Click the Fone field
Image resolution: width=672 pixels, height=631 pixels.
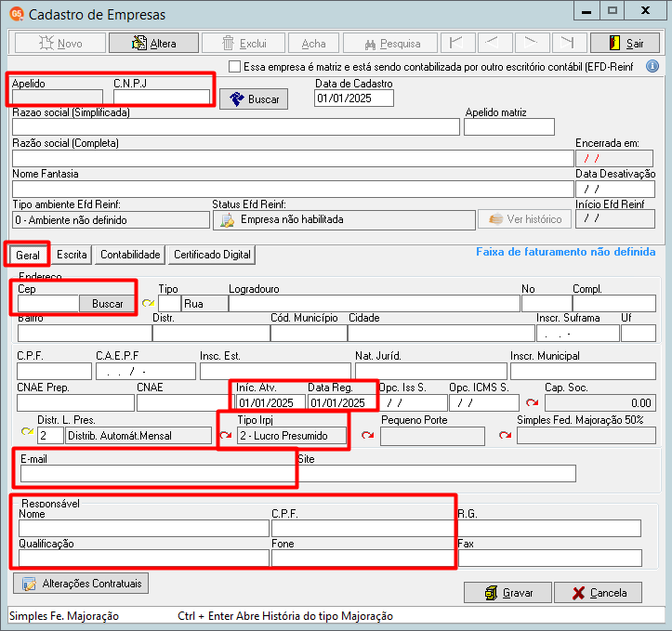click(363, 559)
